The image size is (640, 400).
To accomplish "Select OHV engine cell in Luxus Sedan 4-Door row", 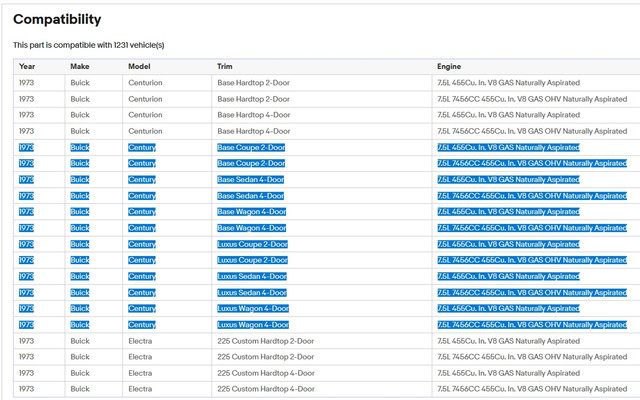I will pos(532,293).
